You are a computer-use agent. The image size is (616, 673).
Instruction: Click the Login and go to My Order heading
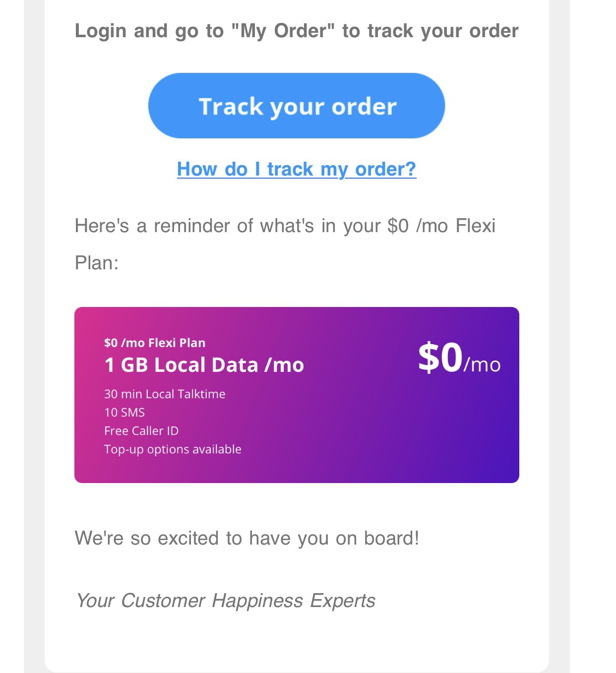pos(296,31)
